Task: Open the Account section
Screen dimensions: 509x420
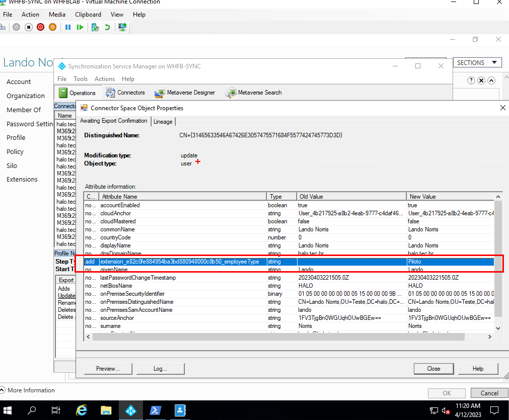Action: (x=19, y=81)
